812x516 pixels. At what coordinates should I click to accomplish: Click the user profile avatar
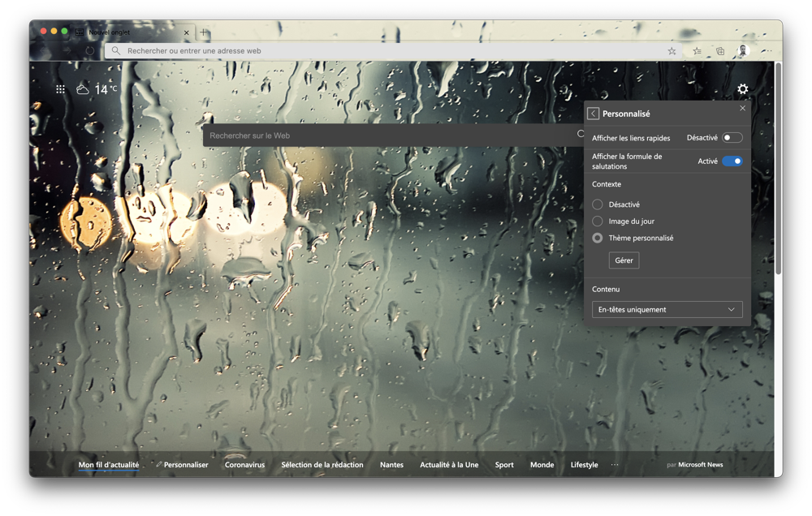point(743,51)
